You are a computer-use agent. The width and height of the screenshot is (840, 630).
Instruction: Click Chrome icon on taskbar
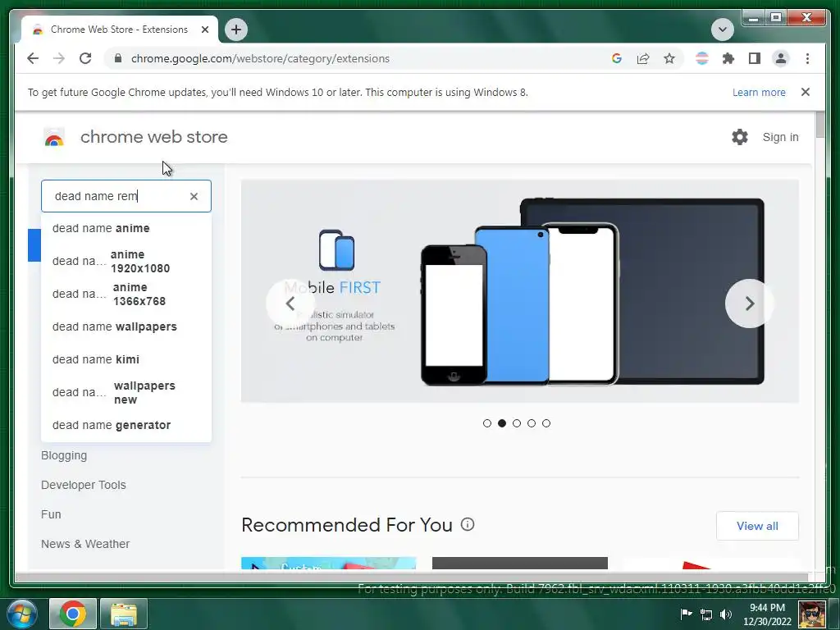(73, 614)
